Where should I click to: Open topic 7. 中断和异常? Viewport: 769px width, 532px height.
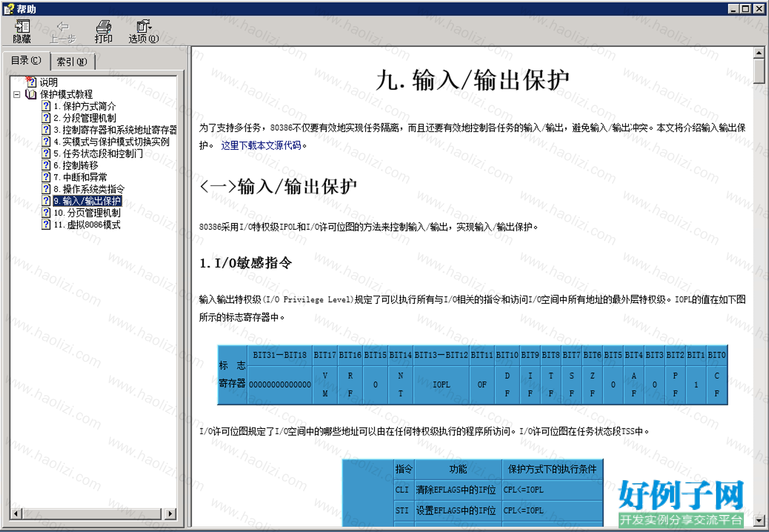tap(80, 177)
